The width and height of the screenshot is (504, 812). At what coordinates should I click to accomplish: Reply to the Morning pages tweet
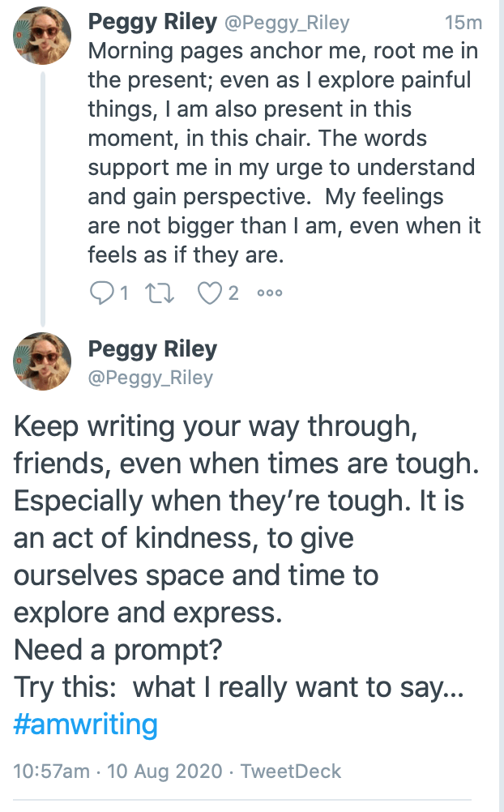(x=101, y=293)
